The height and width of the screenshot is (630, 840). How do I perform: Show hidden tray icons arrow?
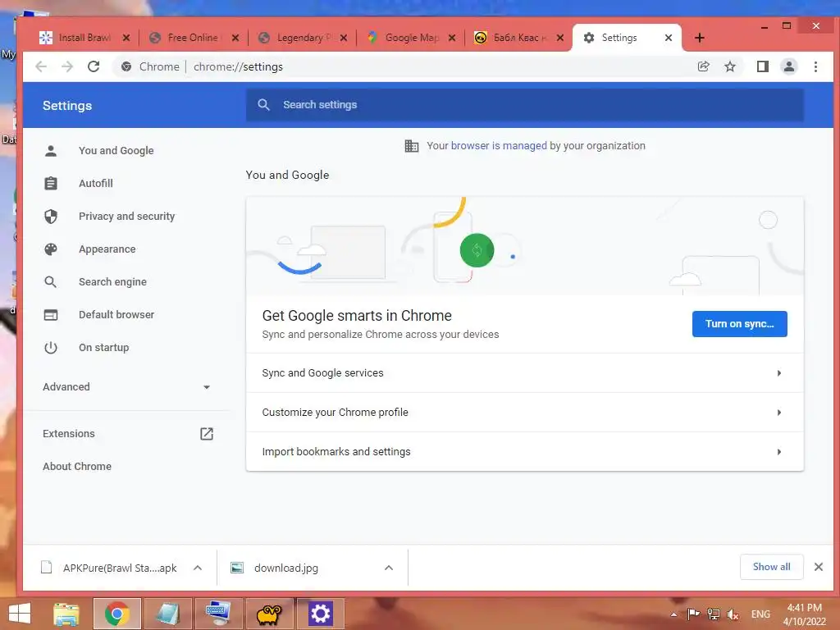(x=674, y=614)
